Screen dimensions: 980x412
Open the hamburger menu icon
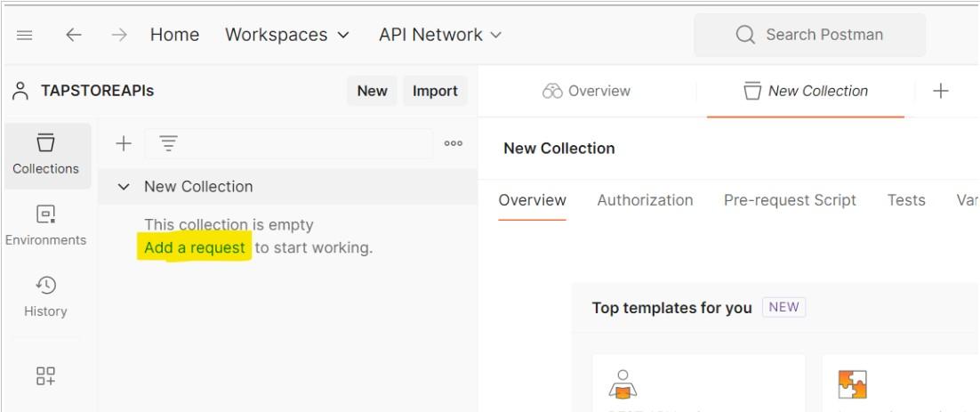pyautogui.click(x=25, y=35)
